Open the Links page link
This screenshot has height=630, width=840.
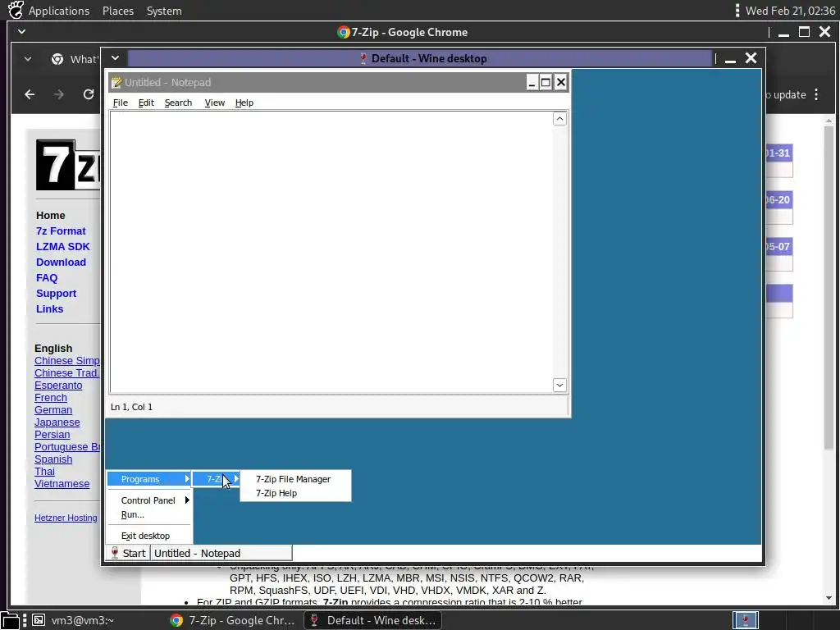click(49, 308)
